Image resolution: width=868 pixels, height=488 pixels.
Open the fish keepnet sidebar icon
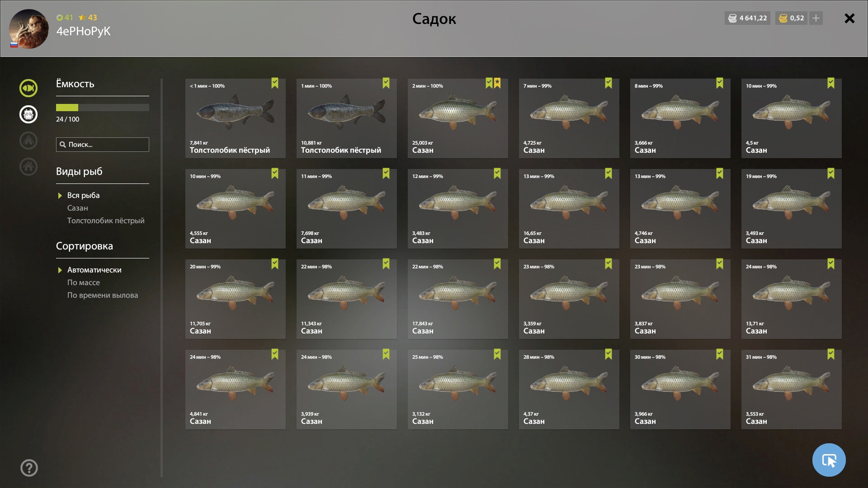(x=28, y=88)
